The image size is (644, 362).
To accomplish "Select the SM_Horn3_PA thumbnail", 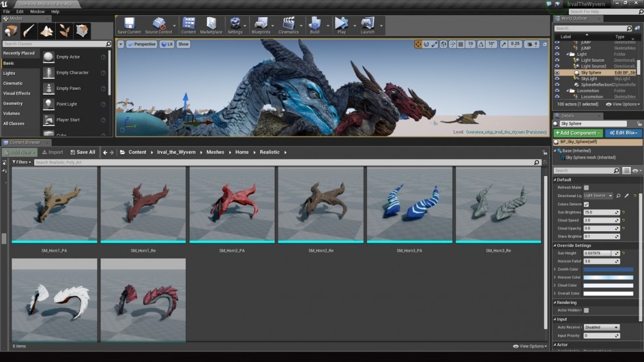I will pyautogui.click(x=409, y=205).
